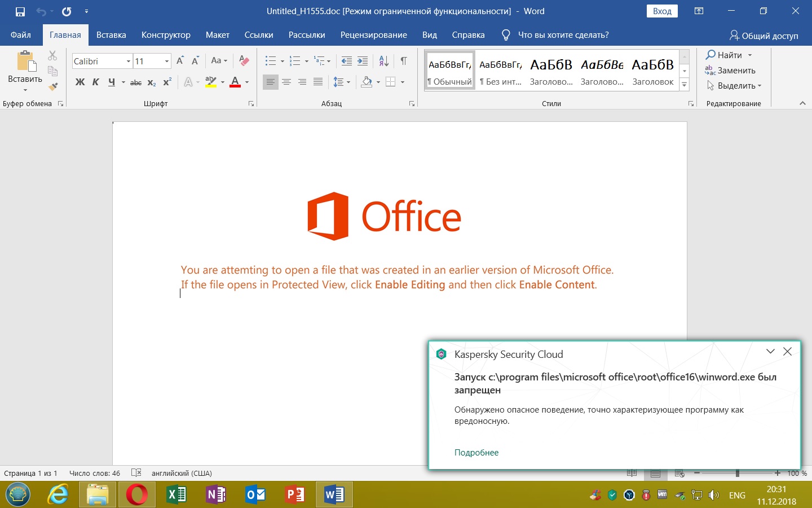Click the Общий доступ share button
Screen dimensions: 812x508
click(764, 36)
